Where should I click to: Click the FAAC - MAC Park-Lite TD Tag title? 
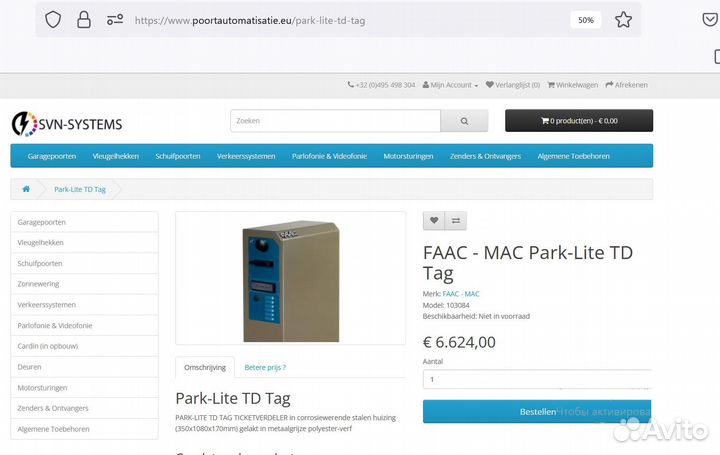[528, 263]
